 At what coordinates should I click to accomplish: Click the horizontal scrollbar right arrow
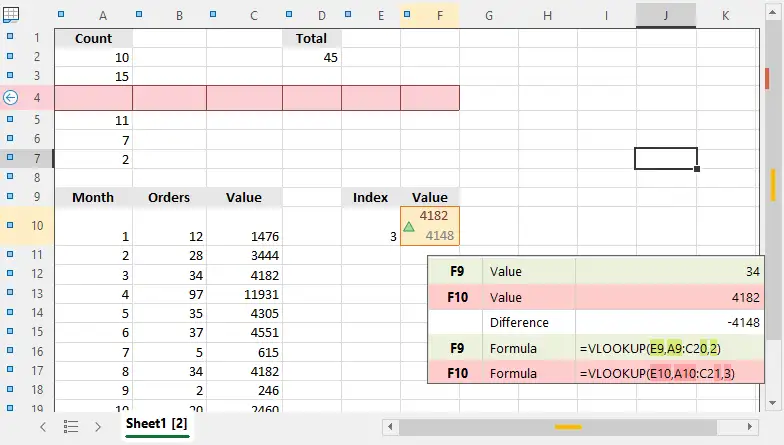click(750, 426)
